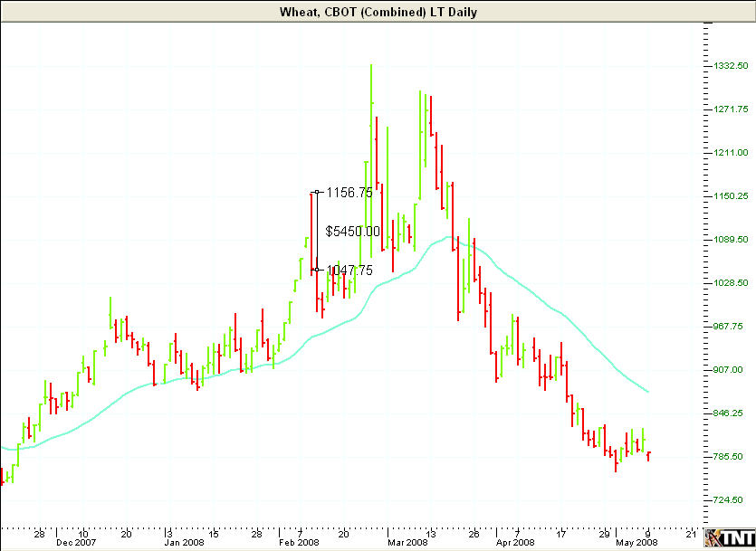
Task: Select the measurement tool's upper handle at 1156.75
Action: coord(317,192)
